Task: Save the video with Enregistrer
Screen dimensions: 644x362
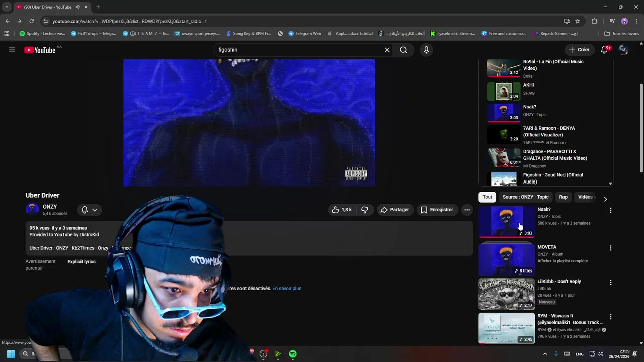Action: [437, 210]
